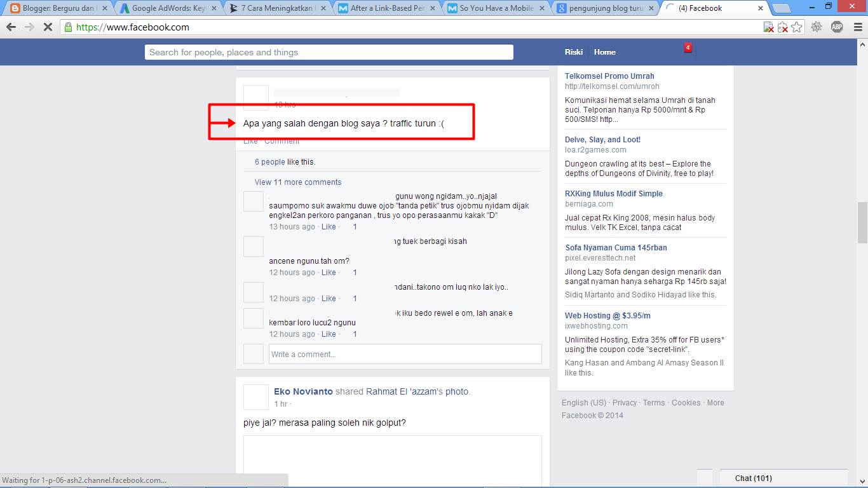This screenshot has height=488, width=868.
Task: Click the '1 hr' timestamp on Eko's post
Action: tap(281, 404)
